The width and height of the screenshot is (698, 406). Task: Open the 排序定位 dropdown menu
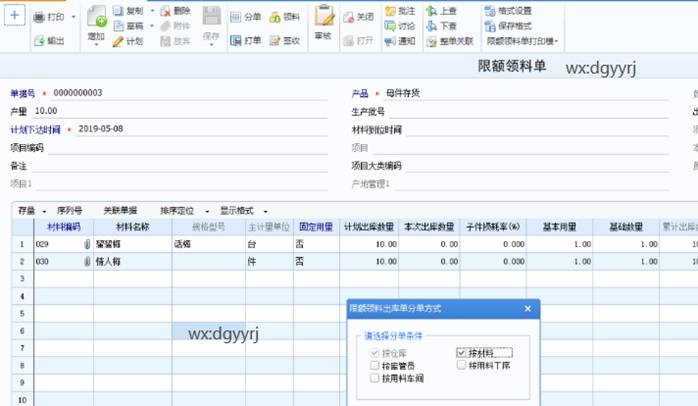point(184,211)
